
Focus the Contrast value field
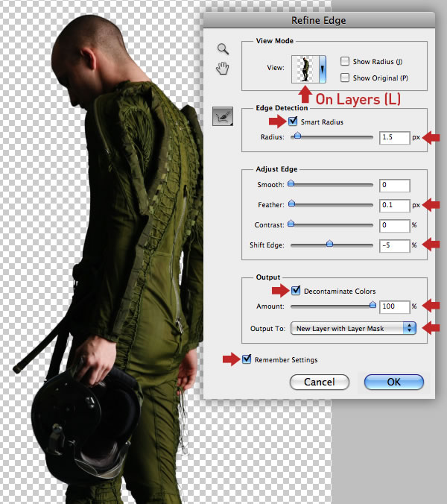point(395,226)
